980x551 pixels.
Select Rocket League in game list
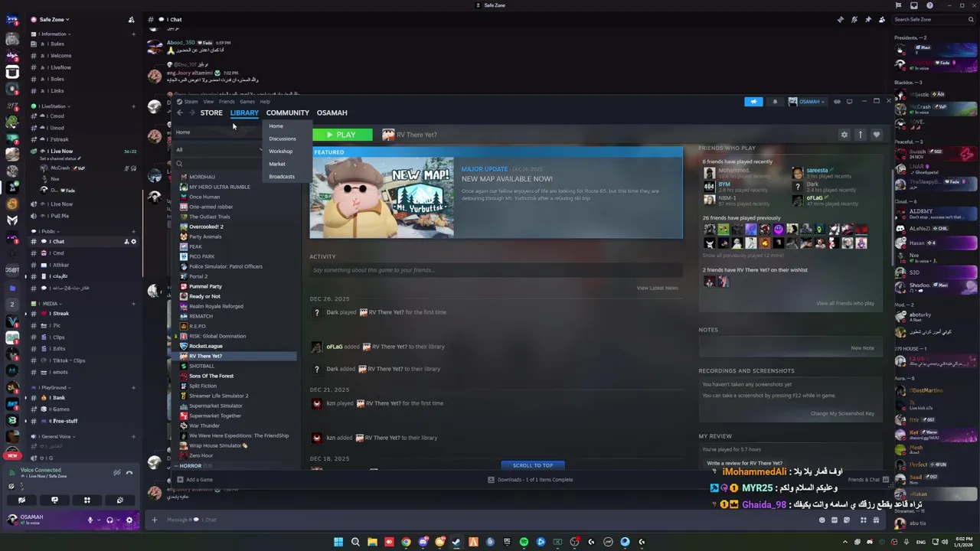click(x=206, y=346)
